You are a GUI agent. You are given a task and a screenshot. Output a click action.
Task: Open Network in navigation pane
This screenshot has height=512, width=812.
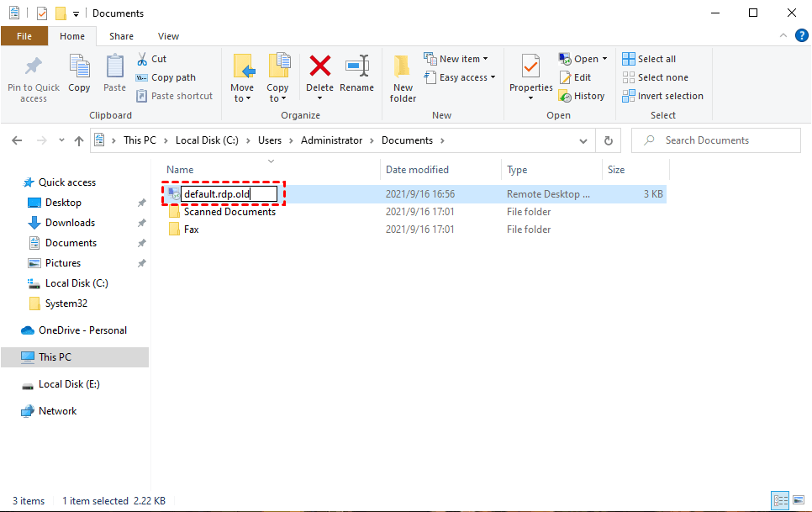point(57,411)
